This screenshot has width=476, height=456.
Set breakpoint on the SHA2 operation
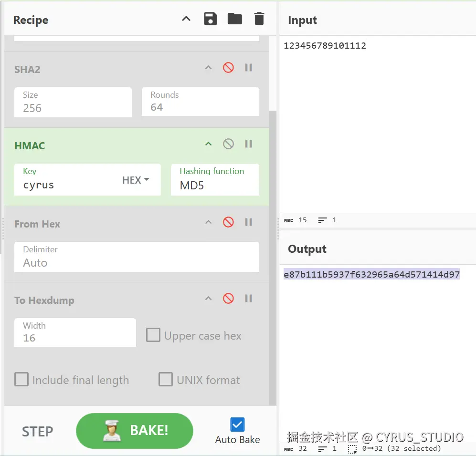[249, 68]
